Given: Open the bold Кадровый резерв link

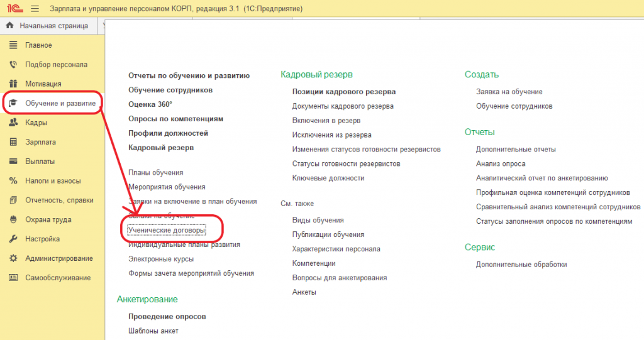Looking at the screenshot, I should tap(161, 148).
